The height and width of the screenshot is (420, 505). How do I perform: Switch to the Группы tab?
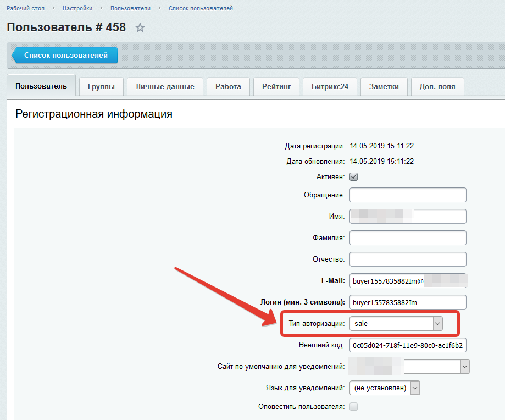tap(101, 86)
